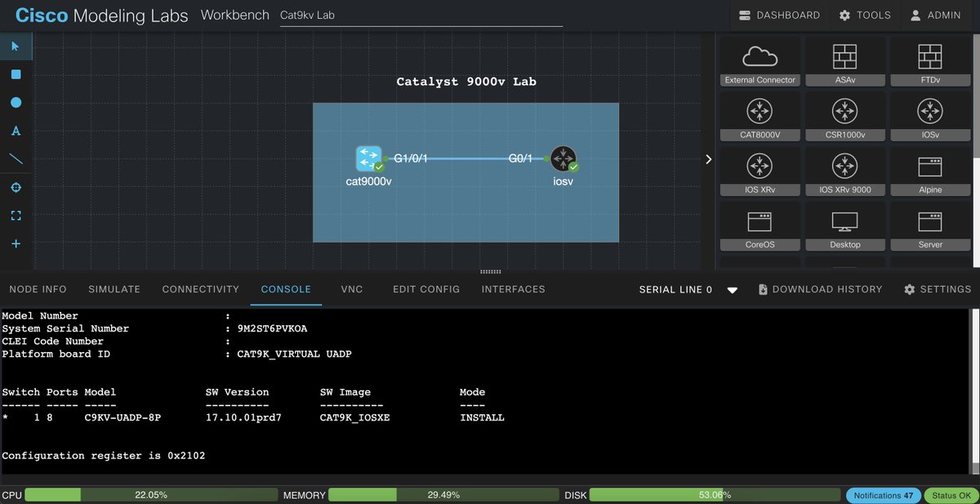Click the Cisco Modeling Labs logo

[101, 16]
